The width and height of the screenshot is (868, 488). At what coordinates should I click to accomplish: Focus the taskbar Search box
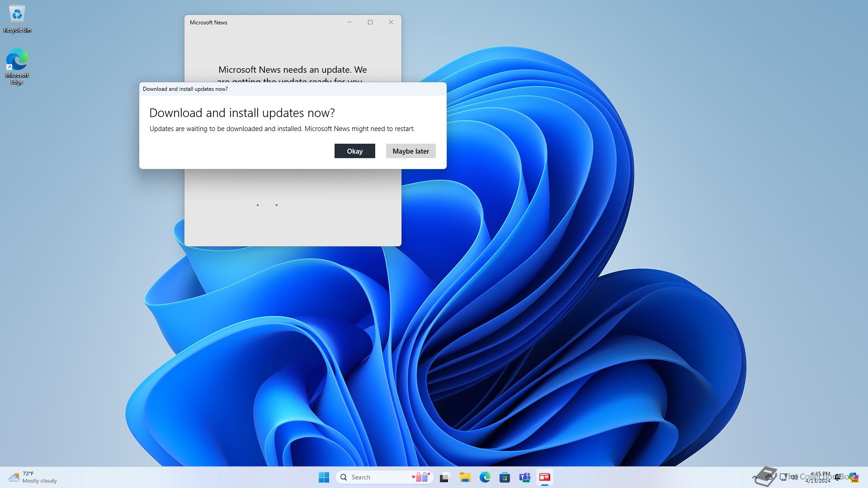click(x=384, y=477)
